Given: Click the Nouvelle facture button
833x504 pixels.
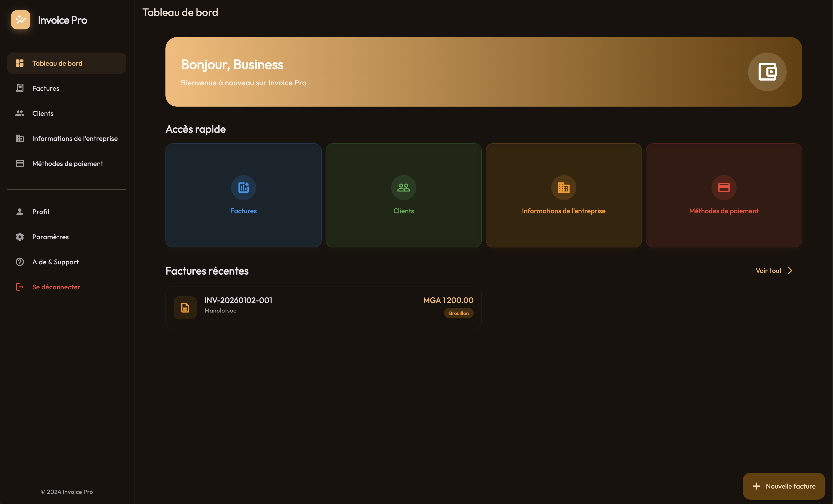Looking at the screenshot, I should tap(783, 486).
